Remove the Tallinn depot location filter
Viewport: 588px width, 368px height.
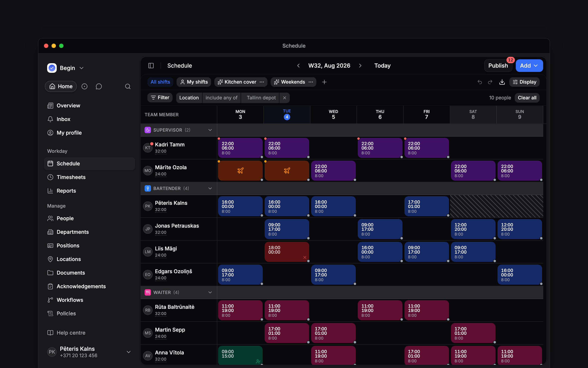(285, 98)
